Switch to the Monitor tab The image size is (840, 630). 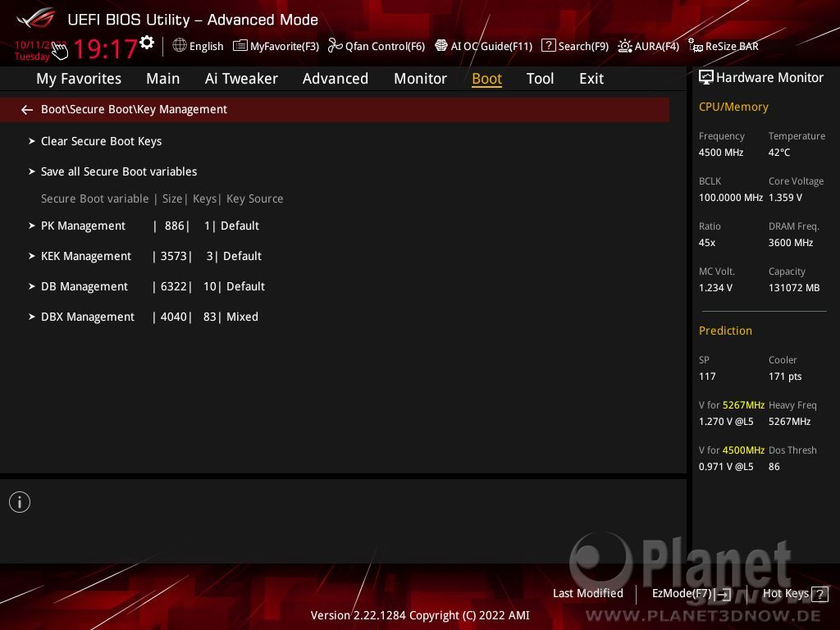(x=420, y=79)
